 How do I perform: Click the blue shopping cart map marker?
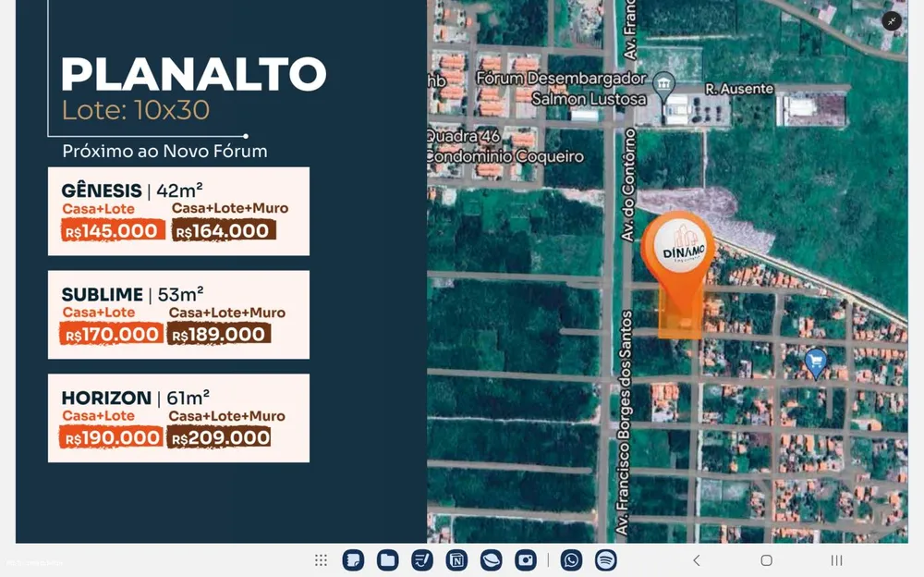816,362
